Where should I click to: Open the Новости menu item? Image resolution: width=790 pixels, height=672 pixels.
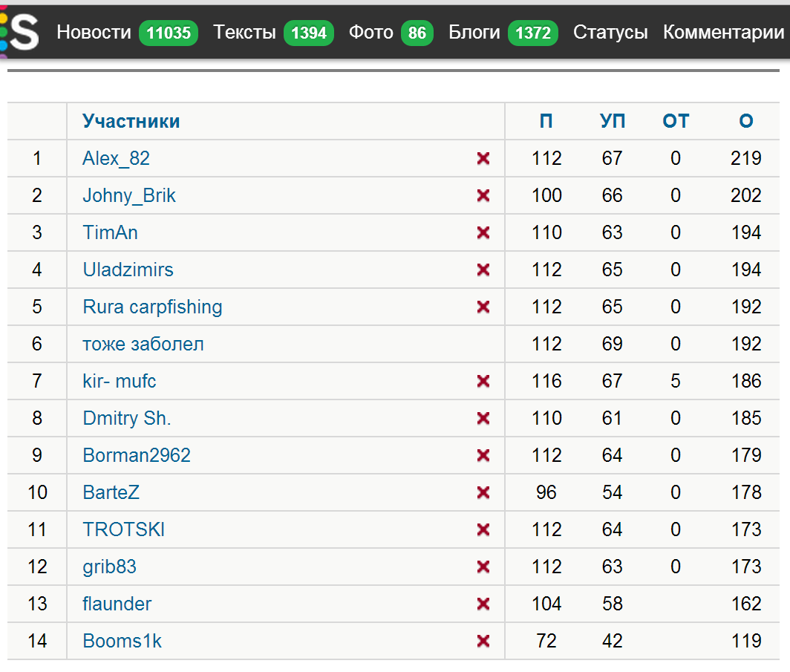[x=94, y=33]
